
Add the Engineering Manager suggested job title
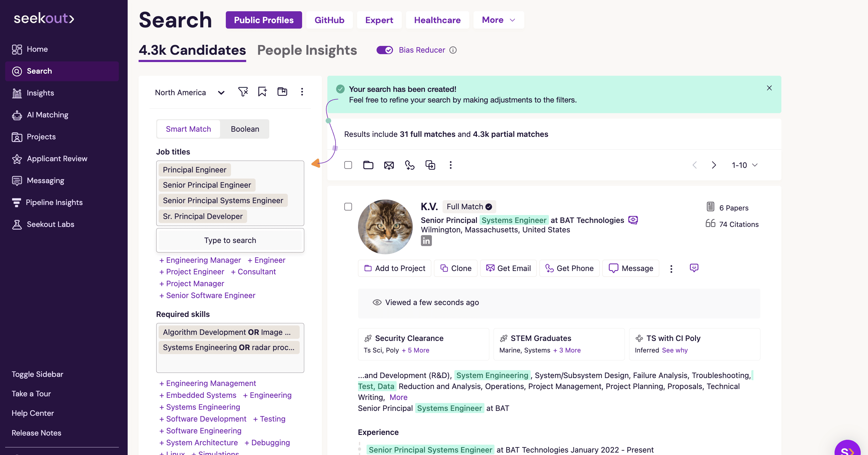pyautogui.click(x=200, y=260)
